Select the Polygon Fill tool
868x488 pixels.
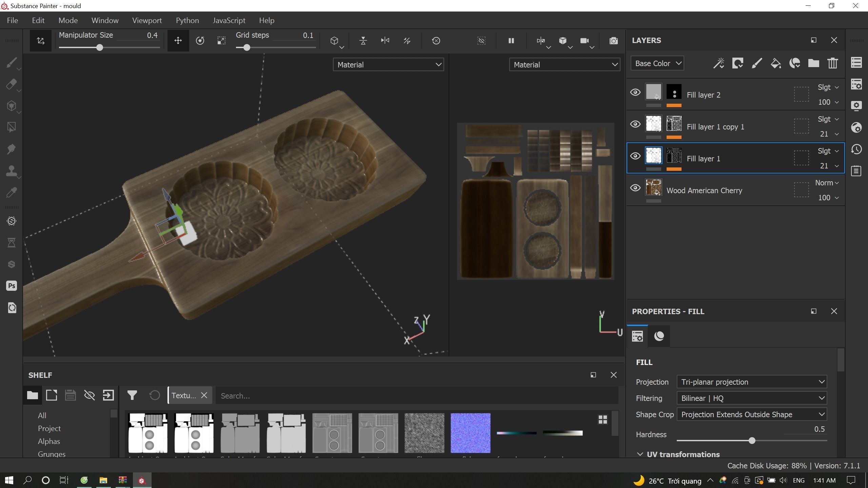(x=12, y=127)
